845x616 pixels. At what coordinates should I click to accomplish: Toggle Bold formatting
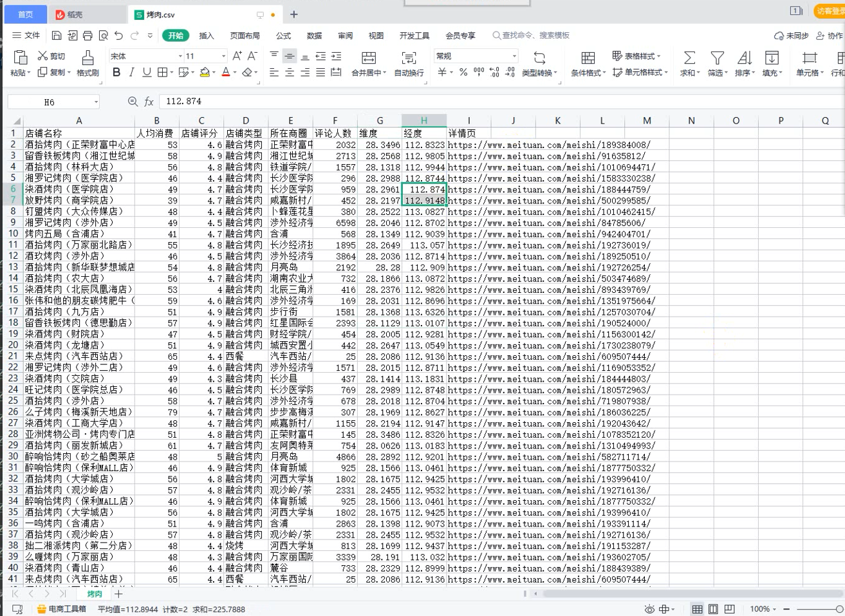point(116,72)
